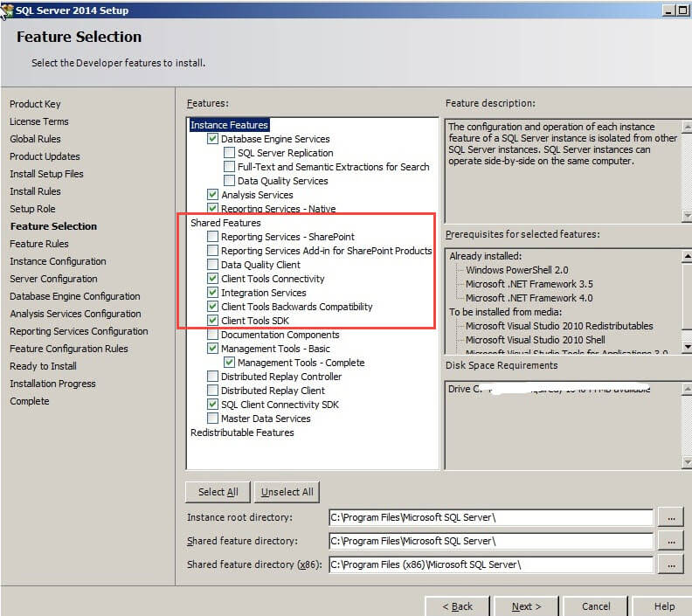Browse for shared feature directory
This screenshot has height=616, width=692.
[x=671, y=541]
